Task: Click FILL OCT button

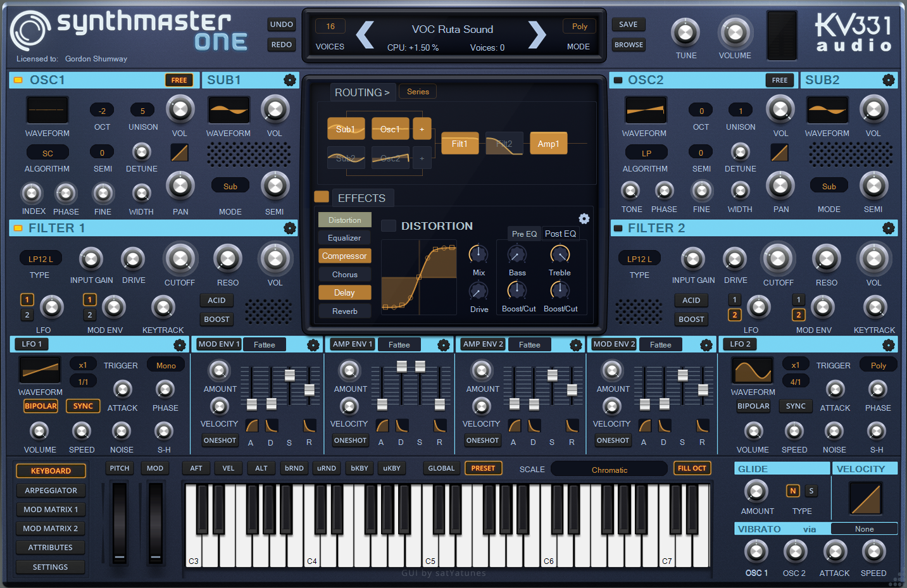Action: pos(692,468)
